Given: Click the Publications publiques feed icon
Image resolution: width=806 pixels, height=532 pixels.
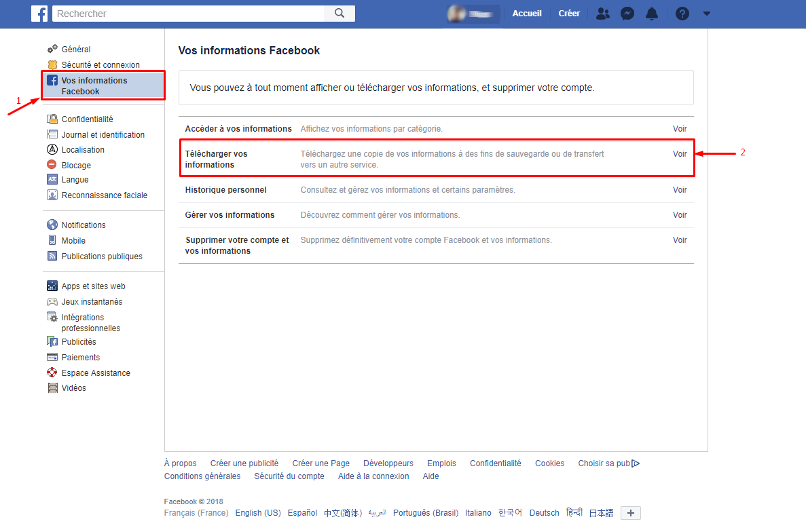Looking at the screenshot, I should coord(52,256).
